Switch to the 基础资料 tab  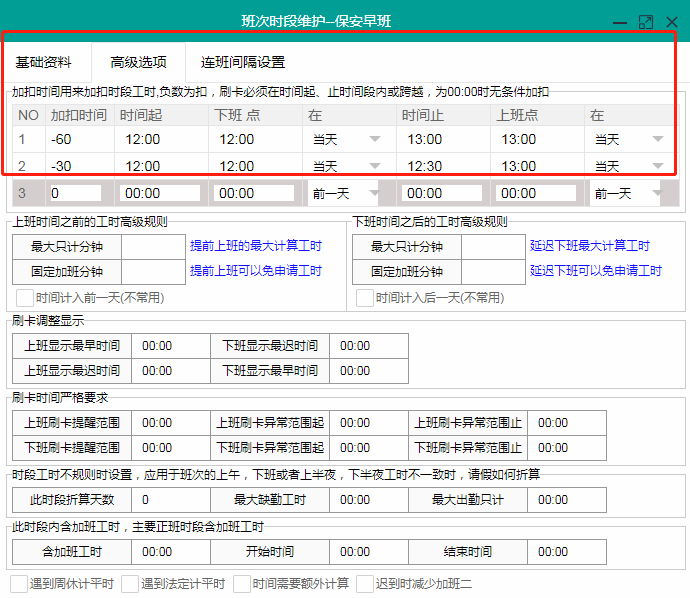[43, 62]
